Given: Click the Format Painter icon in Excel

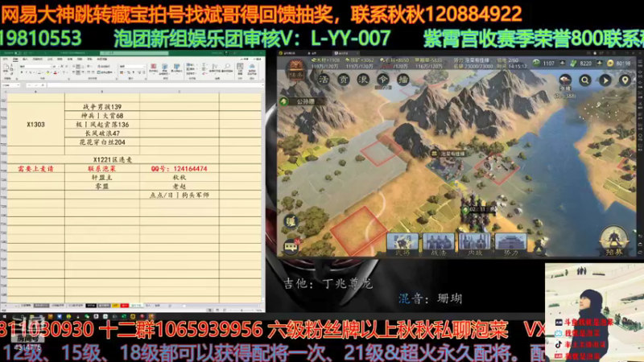Looking at the screenshot, I should 12,72.
